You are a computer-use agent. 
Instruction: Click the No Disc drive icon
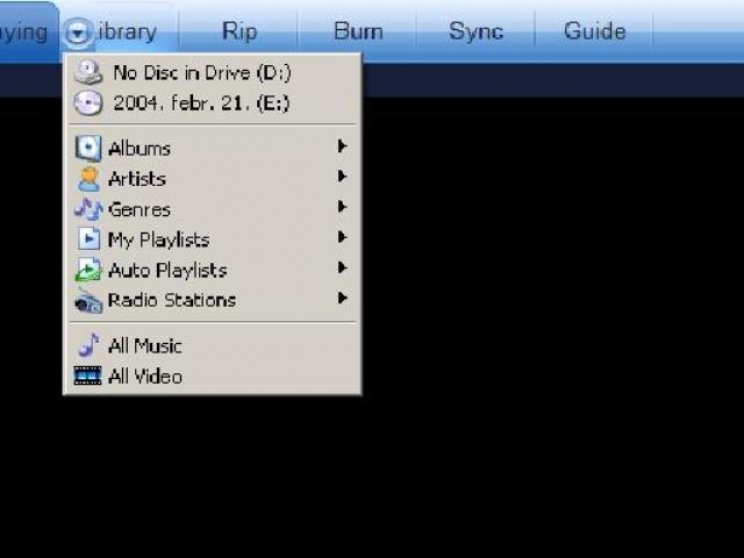tap(88, 72)
